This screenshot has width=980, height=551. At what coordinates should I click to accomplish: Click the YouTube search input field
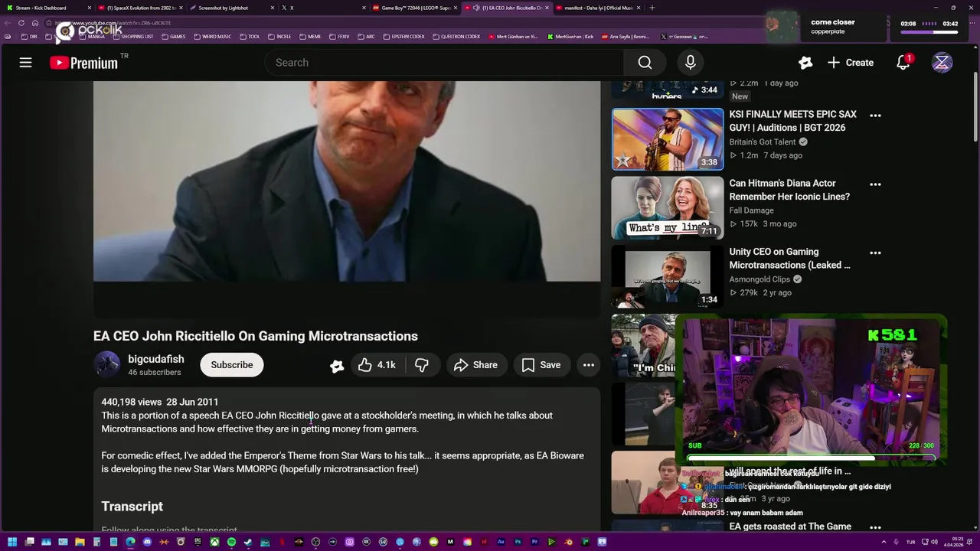point(444,63)
